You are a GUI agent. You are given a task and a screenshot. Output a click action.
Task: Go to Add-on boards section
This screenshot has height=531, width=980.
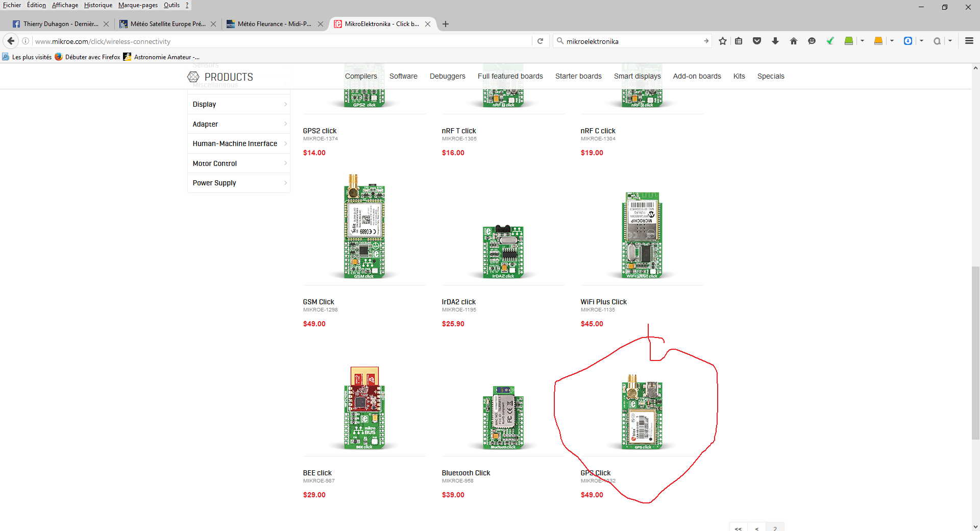697,76
